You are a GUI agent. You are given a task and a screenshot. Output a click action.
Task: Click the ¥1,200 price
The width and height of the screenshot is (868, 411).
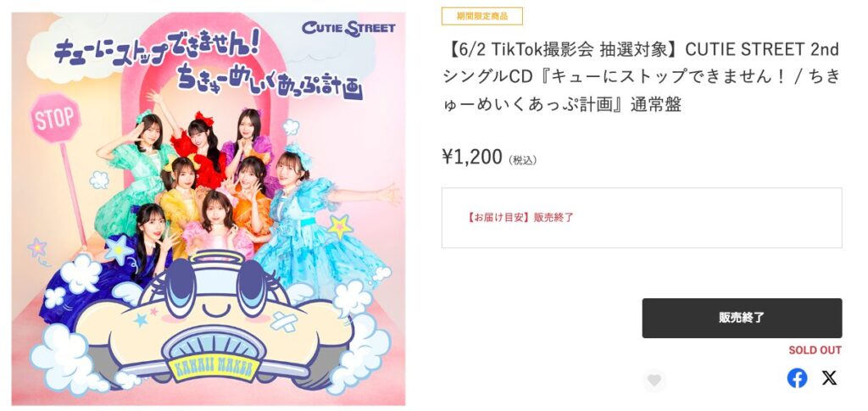[x=472, y=157]
